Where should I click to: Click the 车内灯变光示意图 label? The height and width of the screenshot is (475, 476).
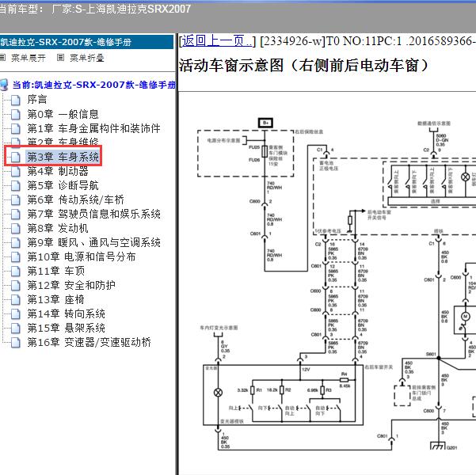pos(219,328)
